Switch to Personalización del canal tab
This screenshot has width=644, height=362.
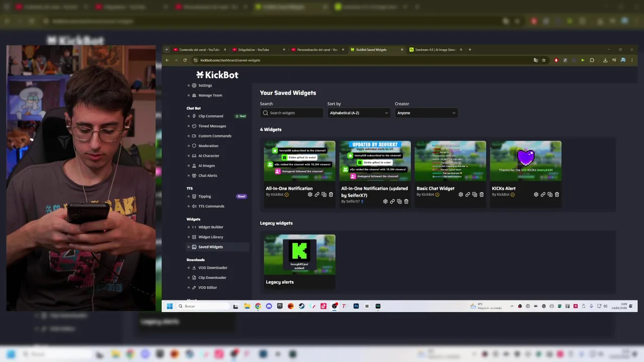[317, 50]
